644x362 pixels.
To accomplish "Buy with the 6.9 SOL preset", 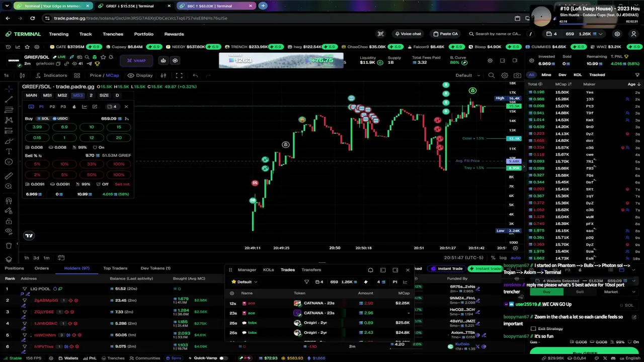I will pos(64,127).
